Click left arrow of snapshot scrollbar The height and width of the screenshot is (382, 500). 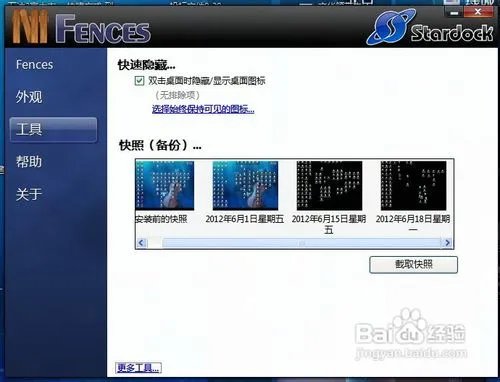[x=141, y=243]
